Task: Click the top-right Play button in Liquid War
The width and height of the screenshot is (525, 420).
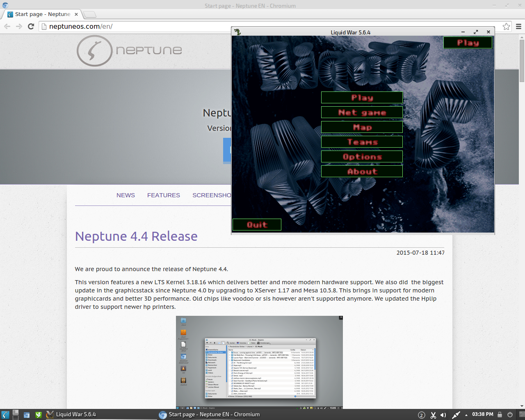Action: click(x=468, y=43)
